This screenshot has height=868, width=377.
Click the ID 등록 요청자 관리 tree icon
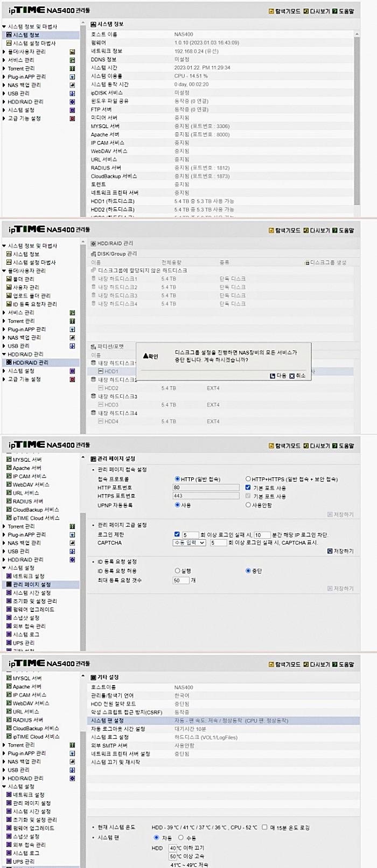coord(9,304)
